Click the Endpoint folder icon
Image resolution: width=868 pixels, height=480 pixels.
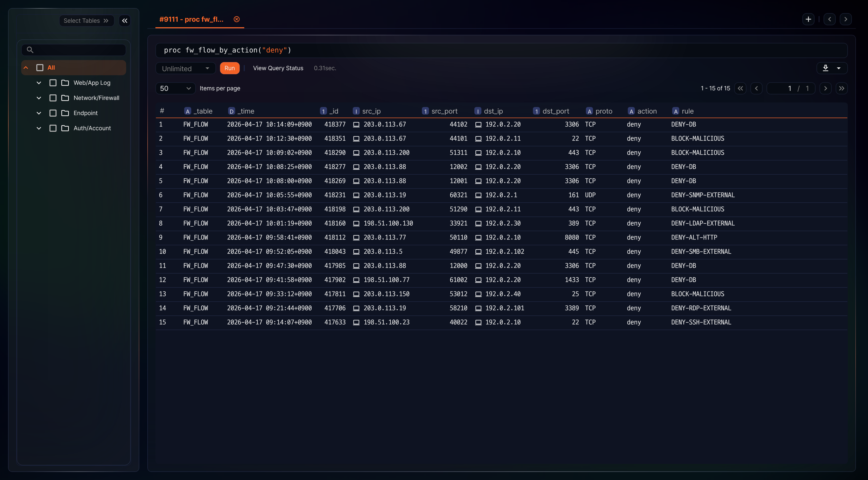pos(65,113)
